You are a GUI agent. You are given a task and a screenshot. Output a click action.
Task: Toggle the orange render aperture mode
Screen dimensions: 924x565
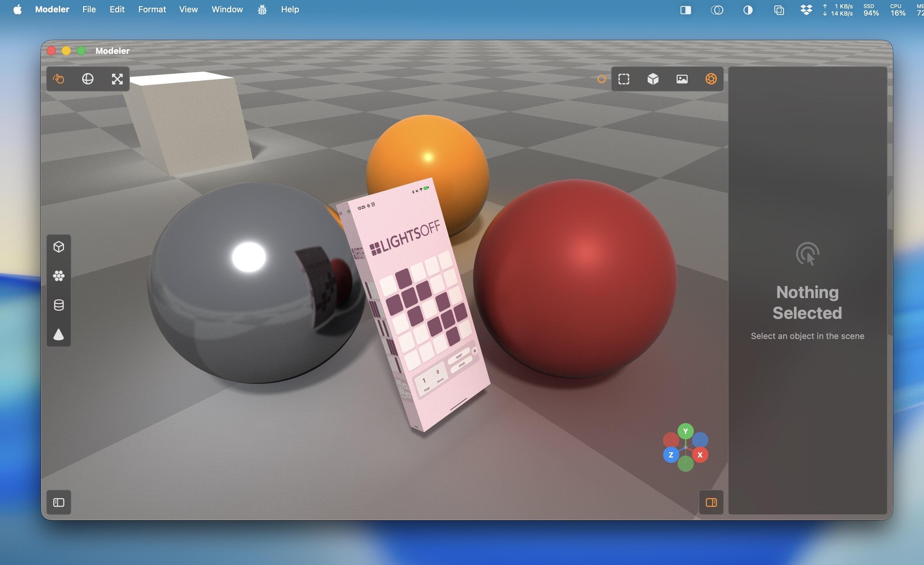pos(711,79)
